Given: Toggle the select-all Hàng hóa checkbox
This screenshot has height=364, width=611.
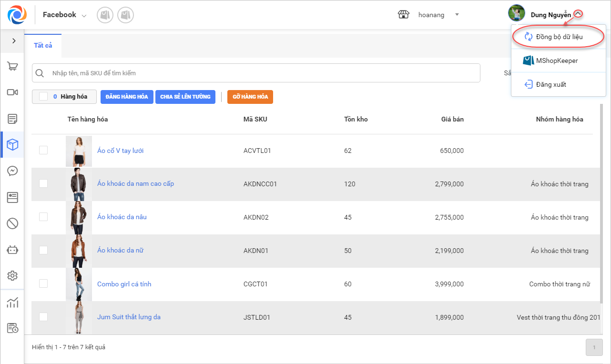Looking at the screenshot, I should tap(43, 97).
